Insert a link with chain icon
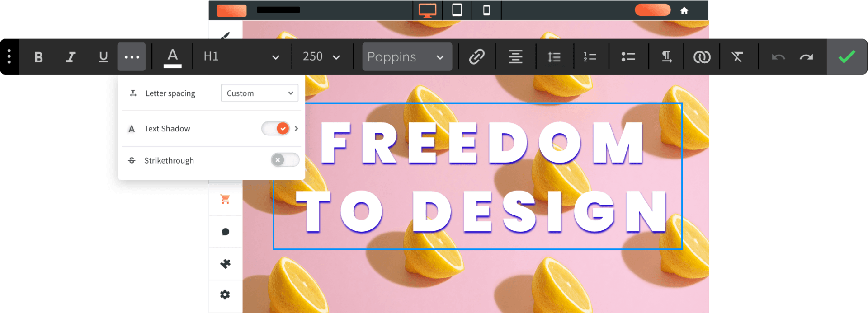The width and height of the screenshot is (868, 313). point(476,57)
